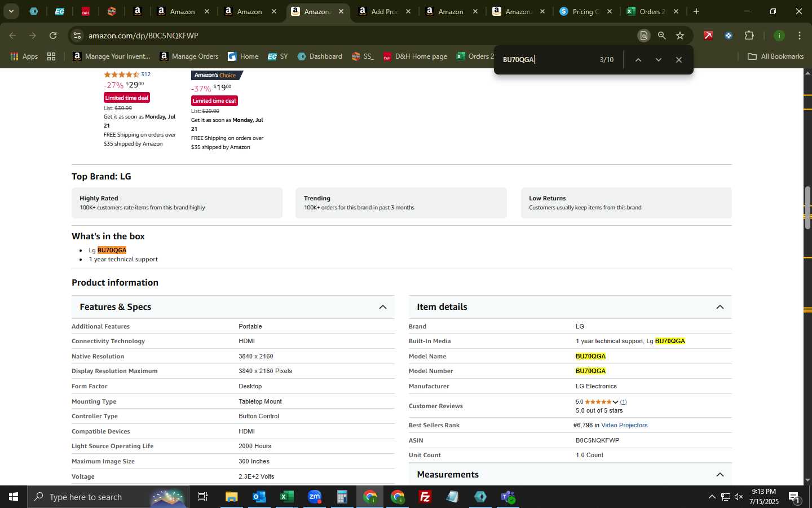The image size is (812, 508).
Task: Open a new browser tab
Action: [x=696, y=11]
